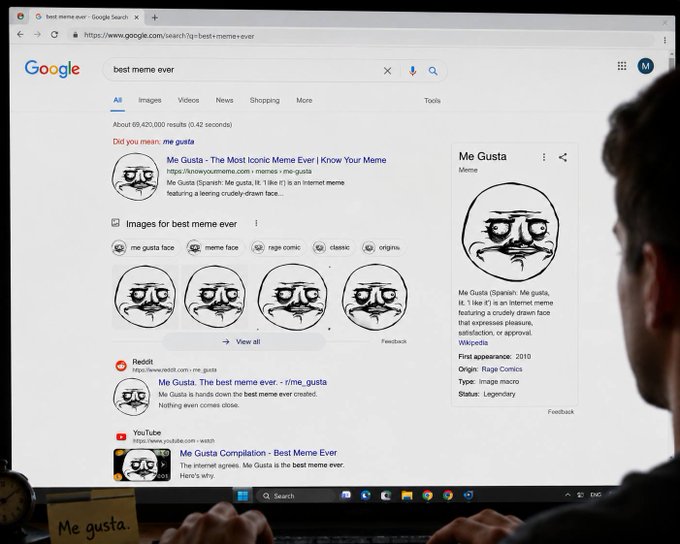Reload the page with the refresh icon
680x544 pixels.
click(54, 34)
